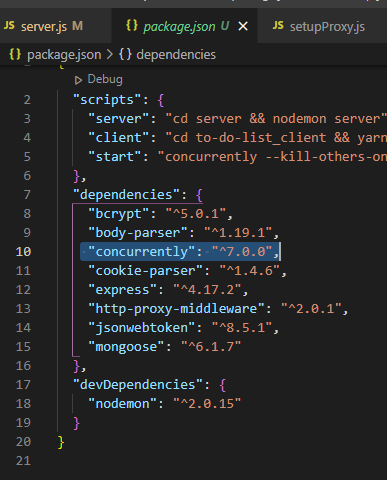Click the "^8.5.1" version value
This screenshot has width=387, height=480.
(242, 328)
